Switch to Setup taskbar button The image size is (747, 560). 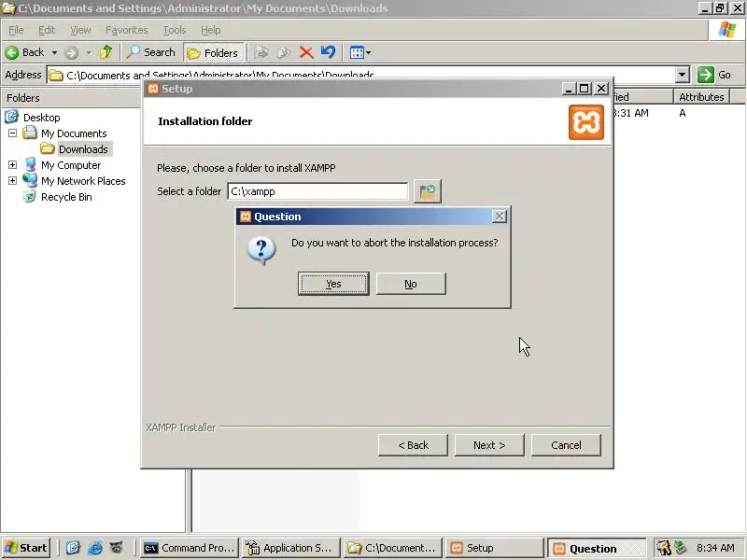tap(495, 548)
